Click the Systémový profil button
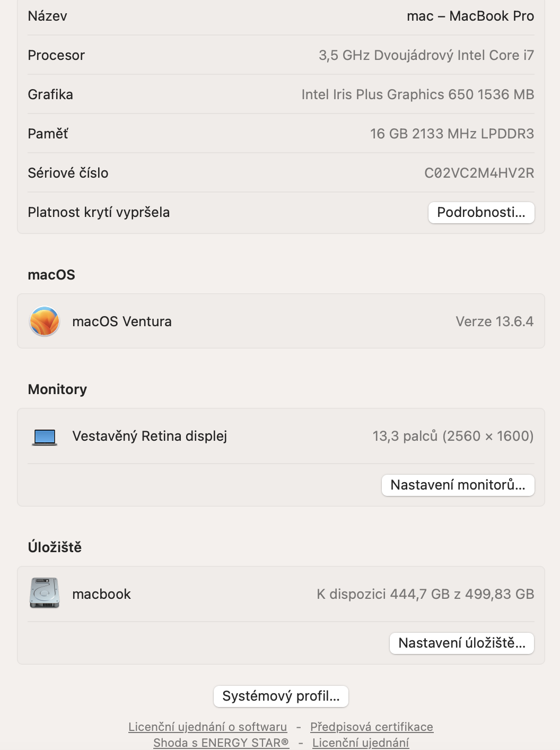 [x=281, y=696]
